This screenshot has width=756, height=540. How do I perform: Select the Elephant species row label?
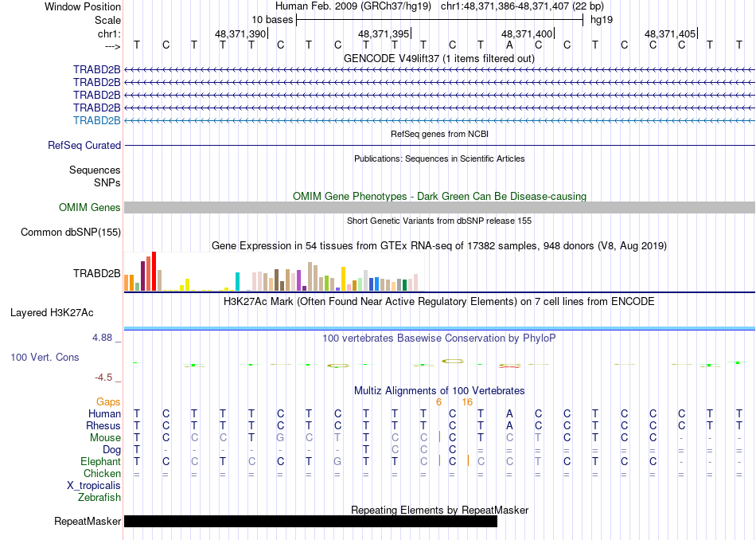point(100,462)
